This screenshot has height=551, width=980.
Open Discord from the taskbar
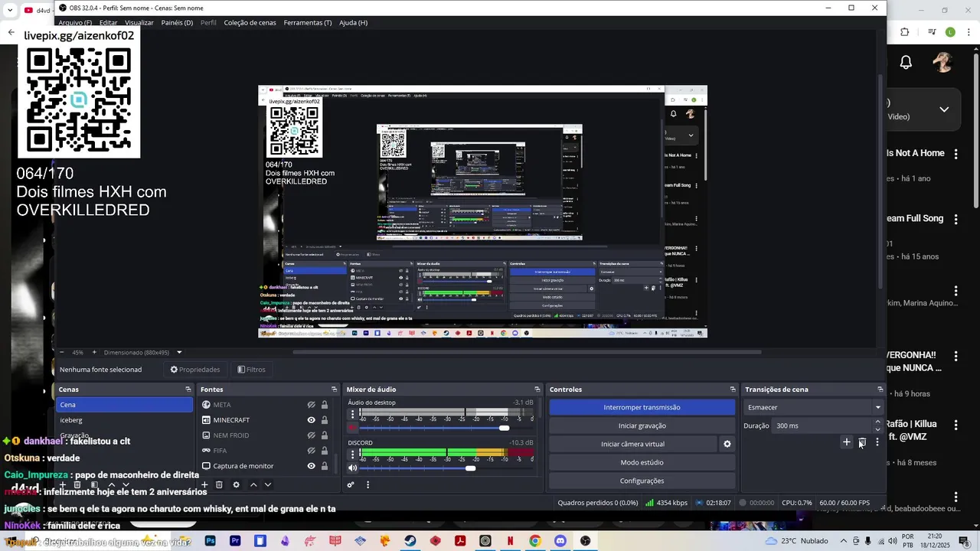click(560, 541)
